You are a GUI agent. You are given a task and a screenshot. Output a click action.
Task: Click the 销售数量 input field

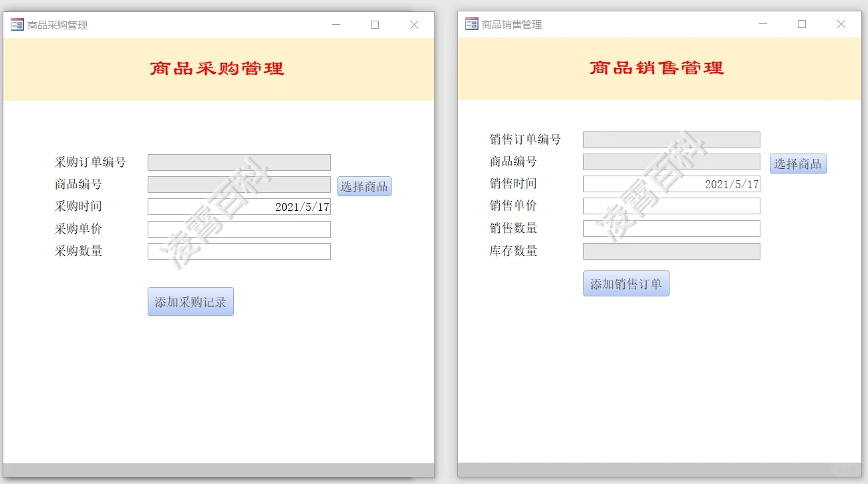point(671,228)
